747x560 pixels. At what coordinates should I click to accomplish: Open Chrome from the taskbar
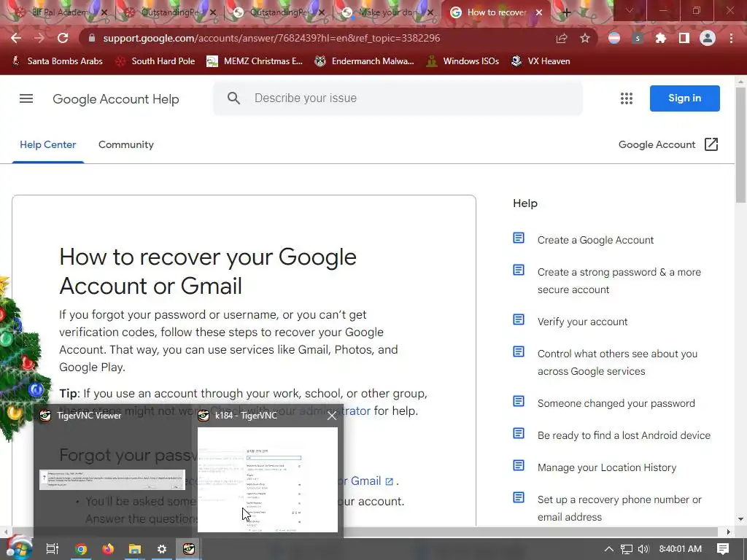click(81, 549)
